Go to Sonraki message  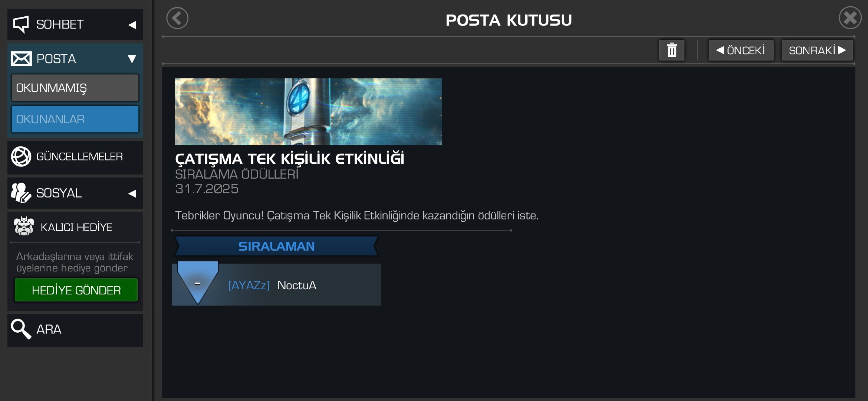[817, 50]
